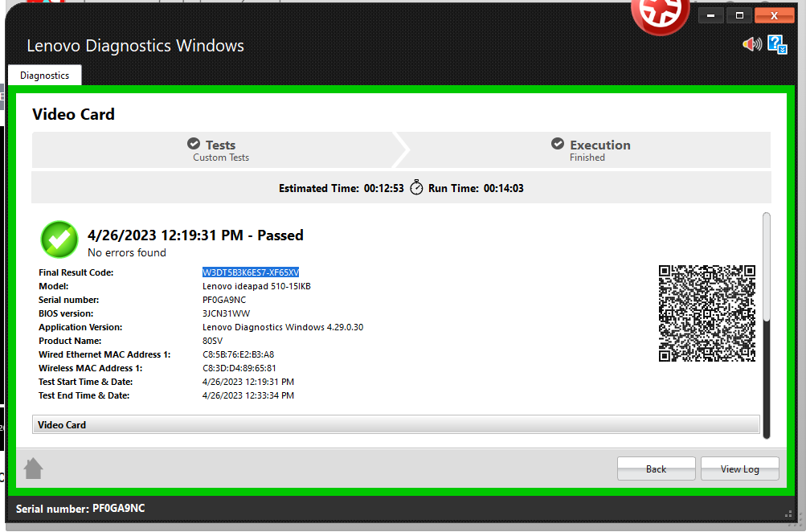Click the No errors found text
Screen dimensions: 806x532
coord(127,252)
